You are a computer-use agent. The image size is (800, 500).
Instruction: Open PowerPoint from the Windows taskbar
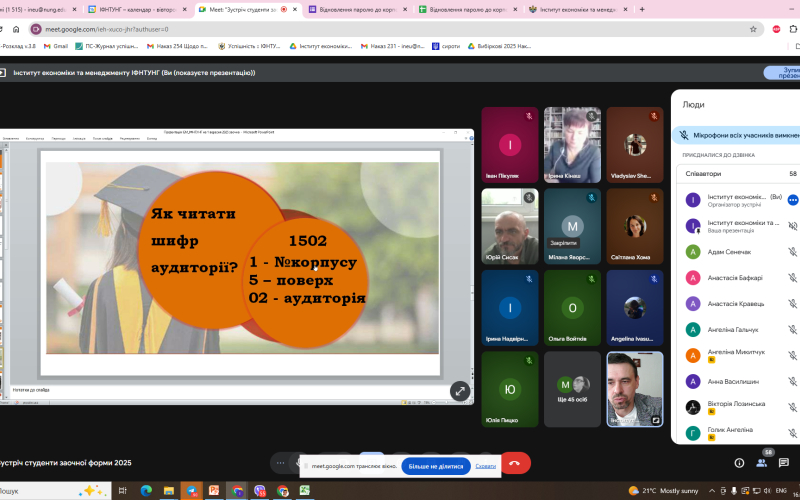pyautogui.click(x=212, y=491)
